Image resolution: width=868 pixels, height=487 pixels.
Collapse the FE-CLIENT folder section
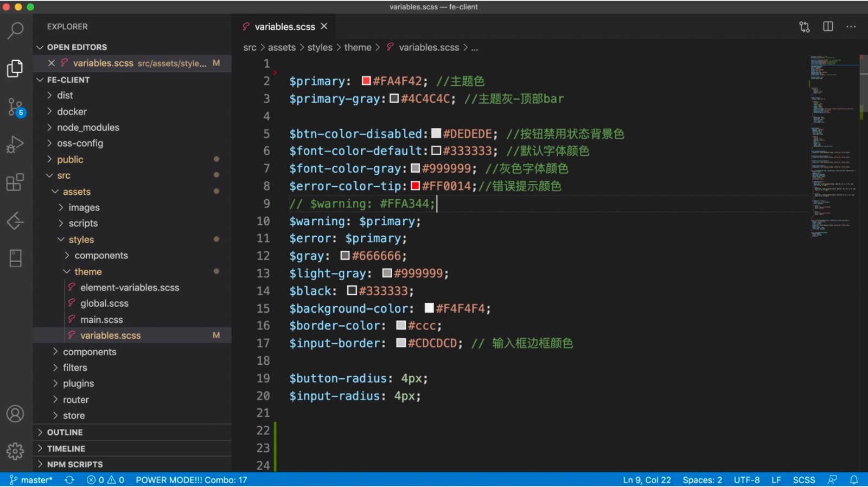point(132,80)
